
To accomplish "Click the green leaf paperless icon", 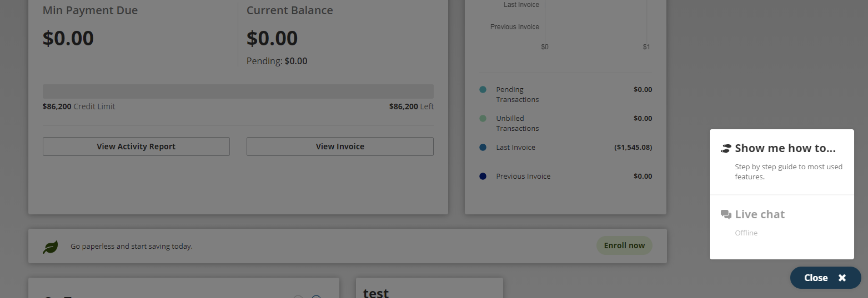I will pos(50,247).
